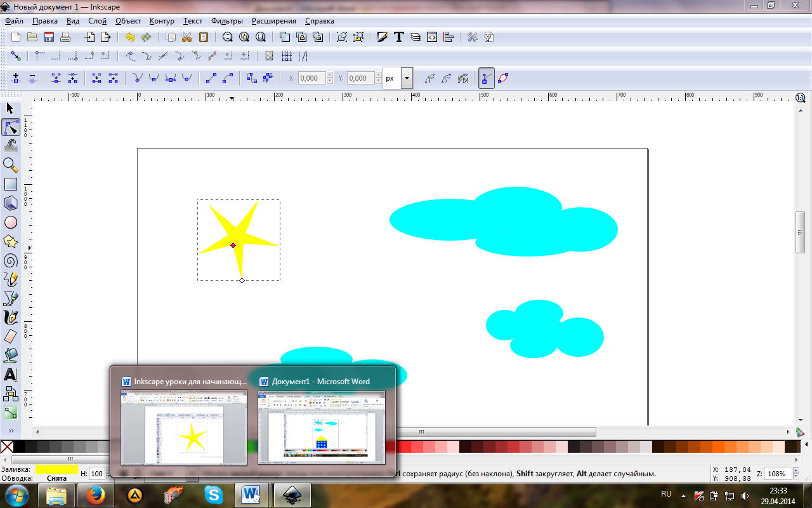Select the 3D Box tool
812x508 pixels.
pos(10,203)
